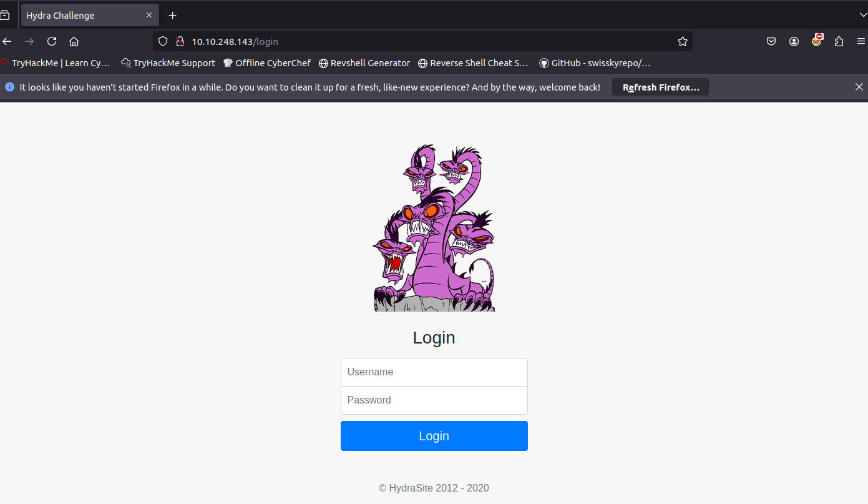Screen dimensions: 868x504
Task: Bookmark this page with the star
Action: click(x=683, y=41)
